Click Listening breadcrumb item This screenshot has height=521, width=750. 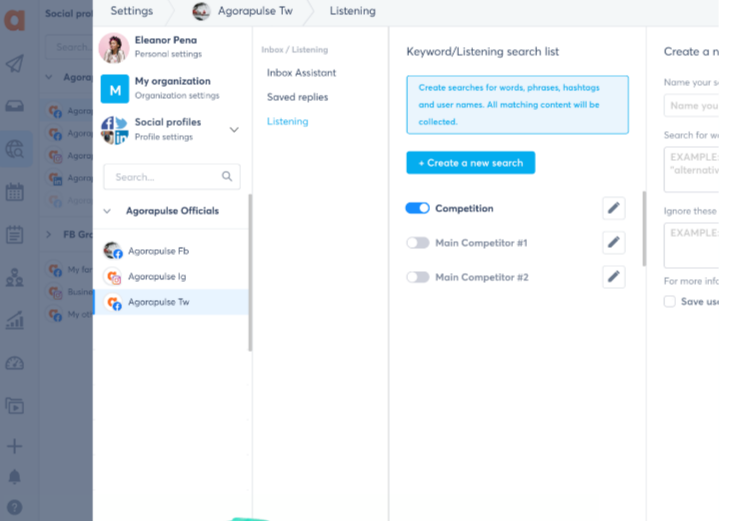pyautogui.click(x=353, y=11)
